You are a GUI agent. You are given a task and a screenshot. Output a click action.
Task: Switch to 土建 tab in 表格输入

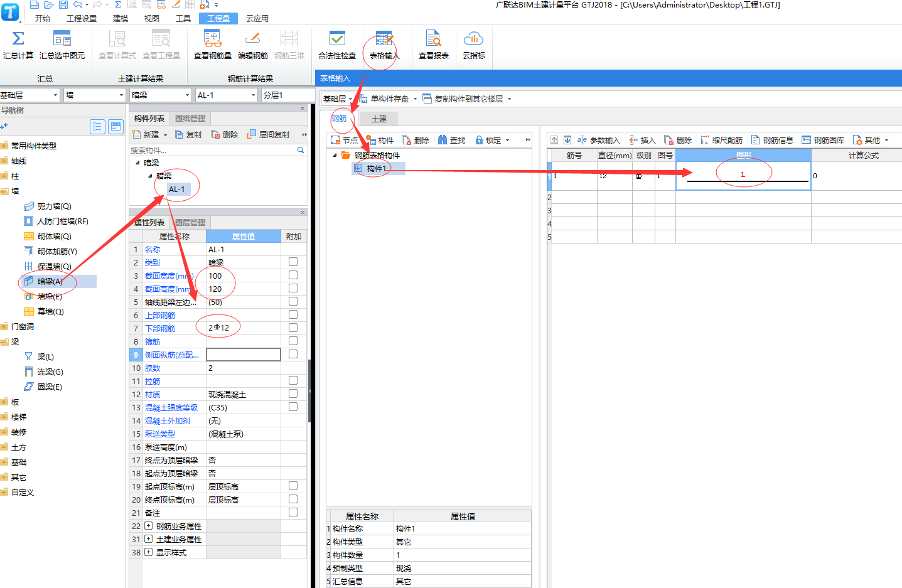379,119
